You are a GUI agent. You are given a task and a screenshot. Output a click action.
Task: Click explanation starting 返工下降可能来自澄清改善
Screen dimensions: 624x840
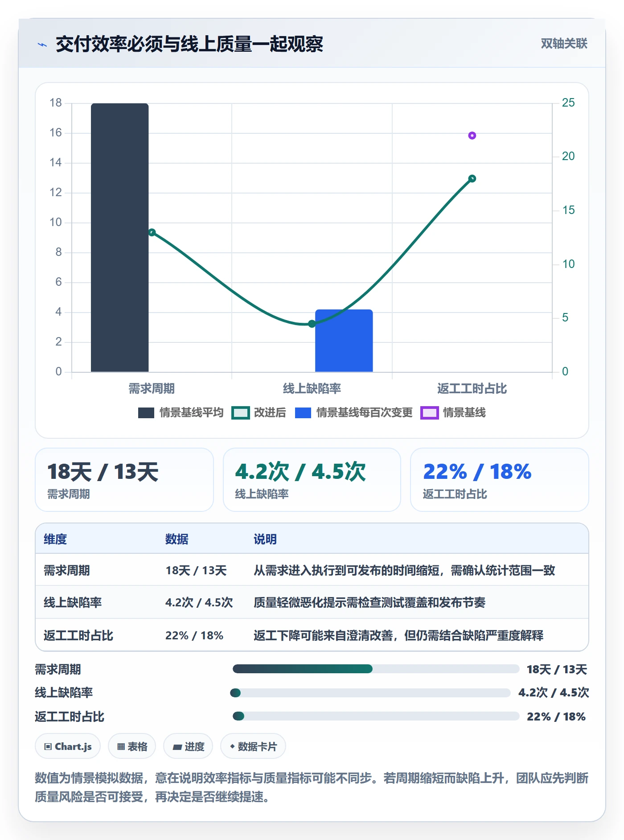pyautogui.click(x=398, y=635)
